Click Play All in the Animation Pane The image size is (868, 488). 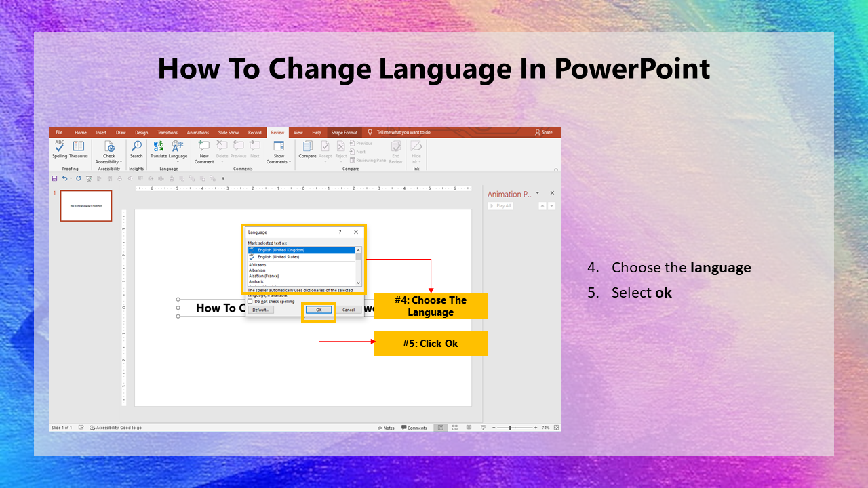pos(500,205)
